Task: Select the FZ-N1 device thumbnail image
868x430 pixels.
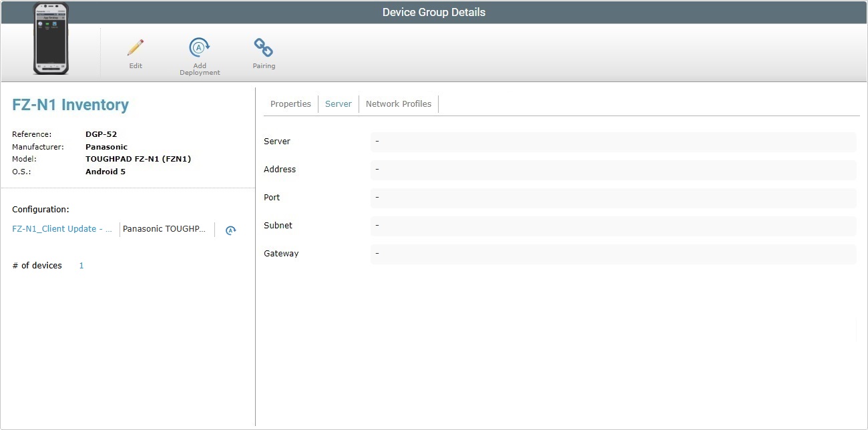Action: [50, 39]
